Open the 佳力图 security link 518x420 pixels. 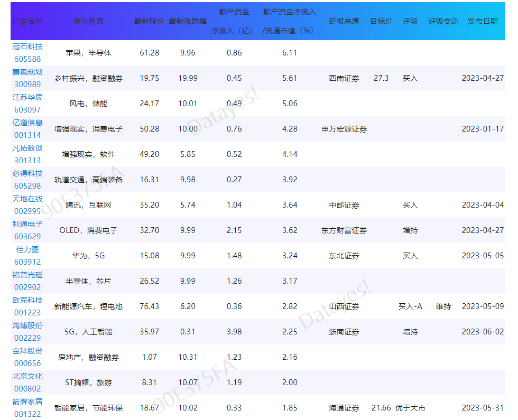tap(27, 249)
